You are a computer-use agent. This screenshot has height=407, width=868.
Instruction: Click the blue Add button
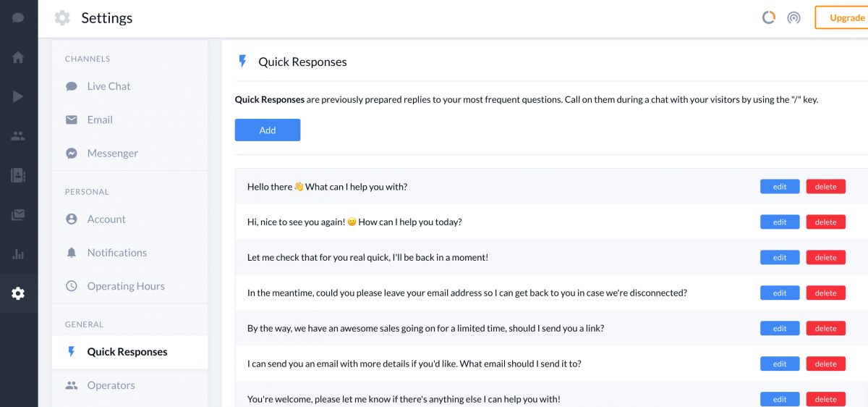tap(268, 130)
